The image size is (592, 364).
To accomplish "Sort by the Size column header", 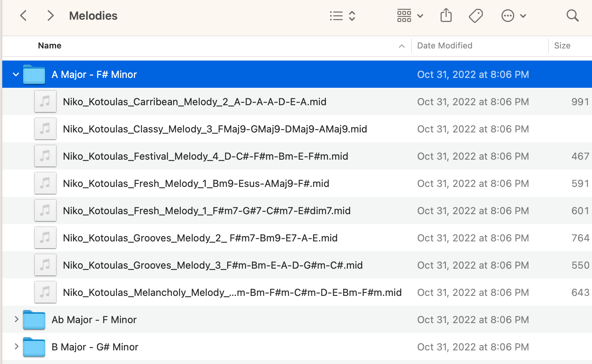I will point(562,46).
